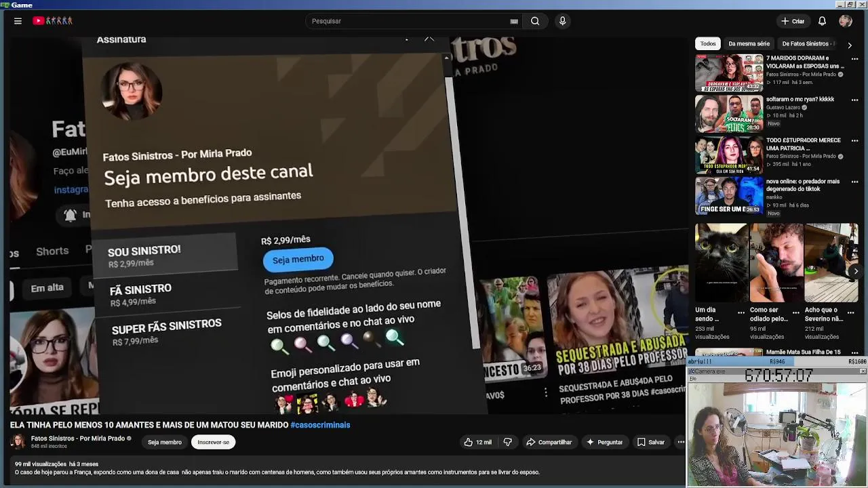Start voice search with microphone
The height and width of the screenshot is (488, 868).
coord(562,21)
